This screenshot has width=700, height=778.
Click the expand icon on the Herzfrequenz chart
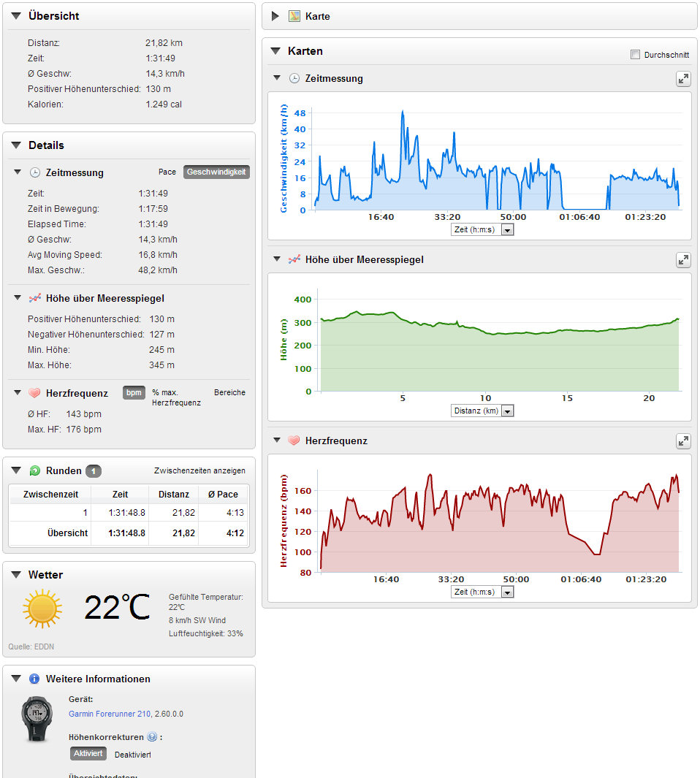[x=682, y=441]
